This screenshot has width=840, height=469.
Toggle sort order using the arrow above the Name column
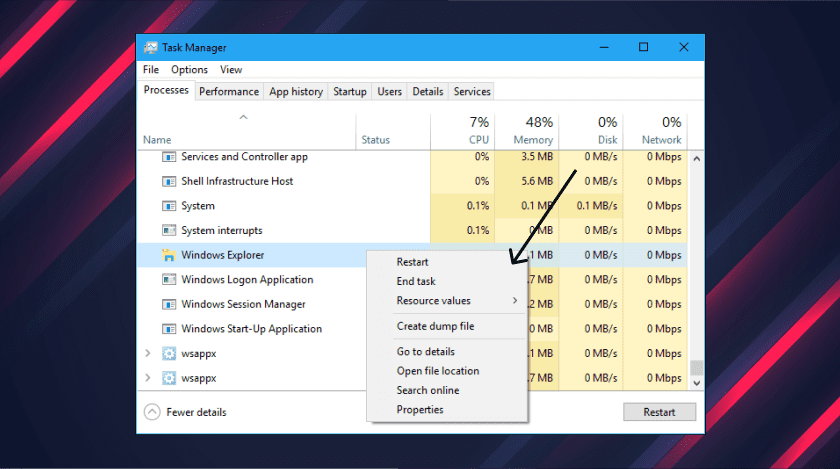click(243, 117)
